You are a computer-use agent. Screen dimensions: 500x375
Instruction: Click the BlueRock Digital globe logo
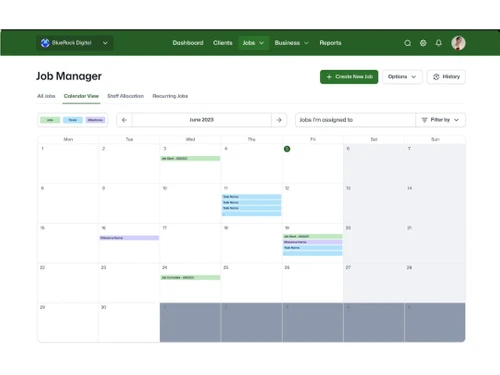click(x=45, y=43)
